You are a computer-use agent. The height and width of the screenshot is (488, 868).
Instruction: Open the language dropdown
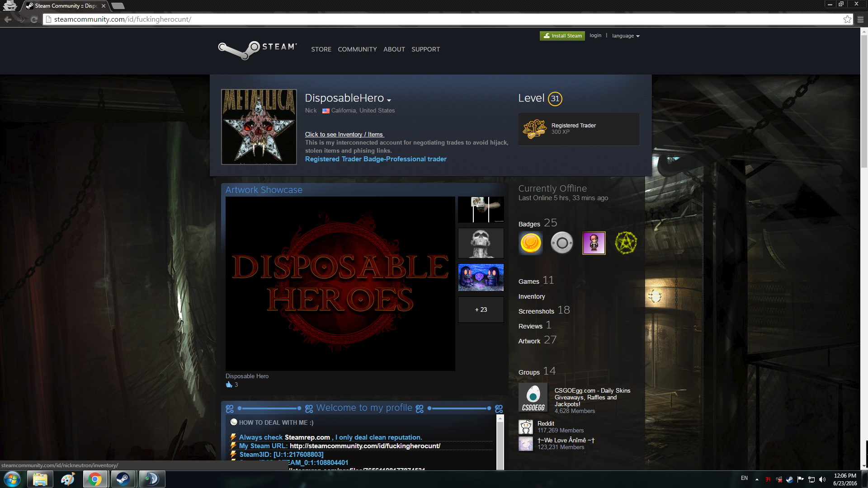626,36
